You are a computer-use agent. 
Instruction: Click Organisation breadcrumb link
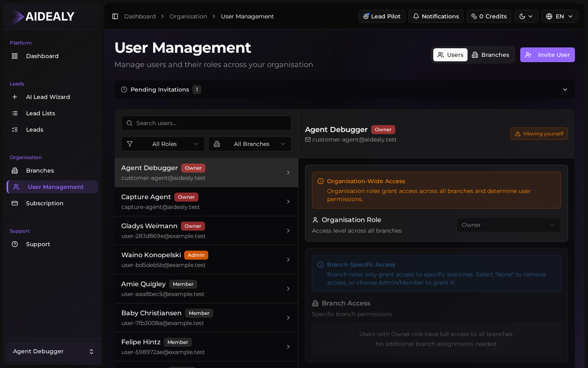(188, 16)
